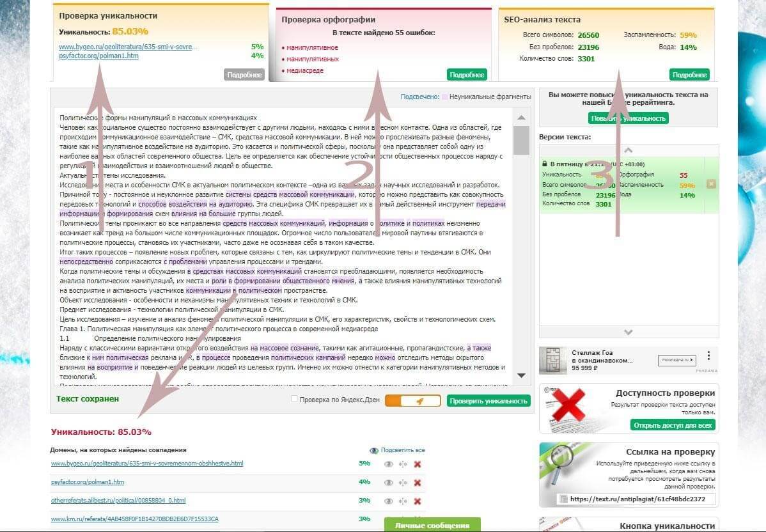Viewport: 766px width, 532px height.
Task: Enable 'Проверка по Яндекс.Дзен' checkbox
Action: [x=294, y=399]
